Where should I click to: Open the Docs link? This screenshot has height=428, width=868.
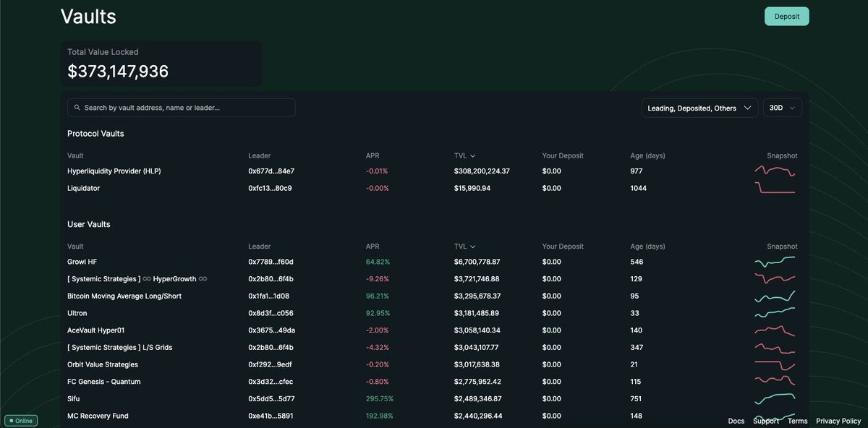pyautogui.click(x=736, y=421)
